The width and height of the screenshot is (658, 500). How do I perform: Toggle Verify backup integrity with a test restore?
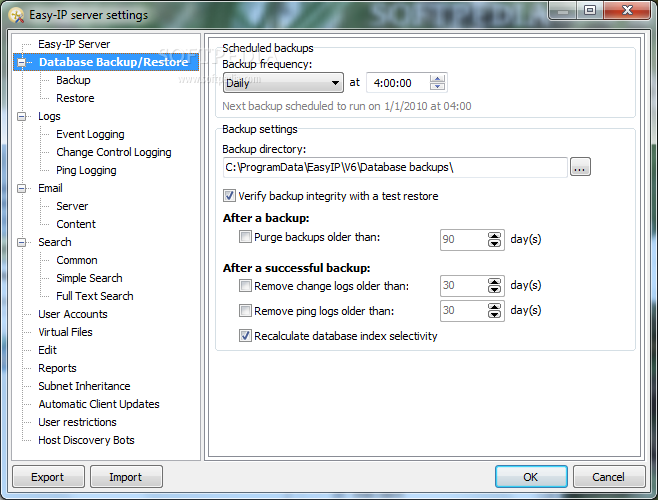point(229,196)
